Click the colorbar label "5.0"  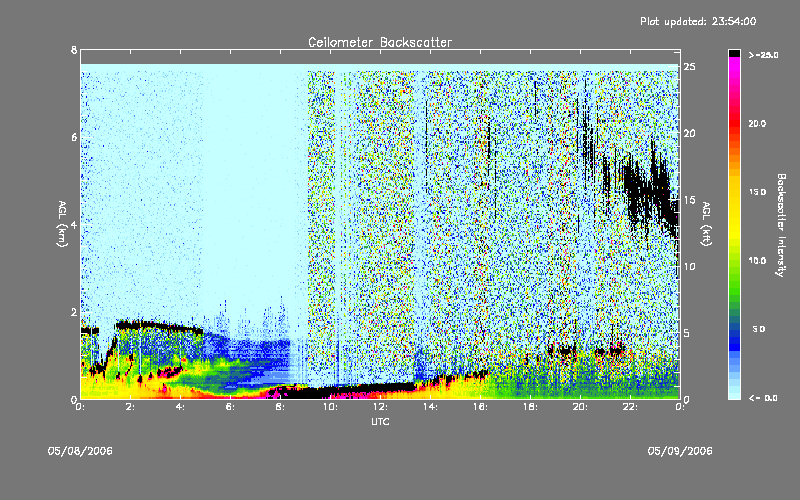click(759, 329)
